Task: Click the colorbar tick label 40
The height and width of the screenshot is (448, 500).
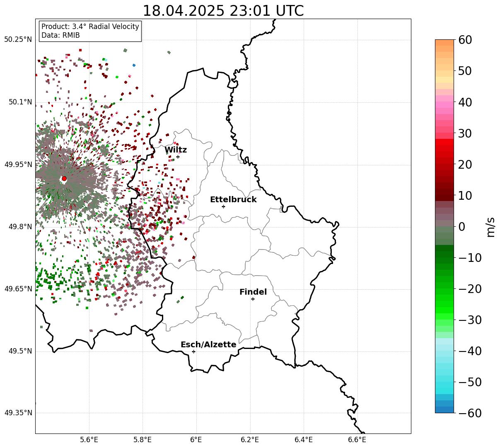Action: 464,102
